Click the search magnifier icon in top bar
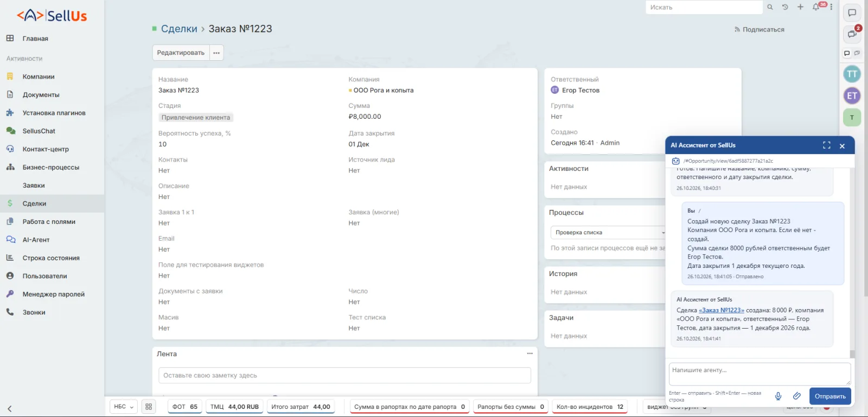This screenshot has height=417, width=868. point(770,7)
